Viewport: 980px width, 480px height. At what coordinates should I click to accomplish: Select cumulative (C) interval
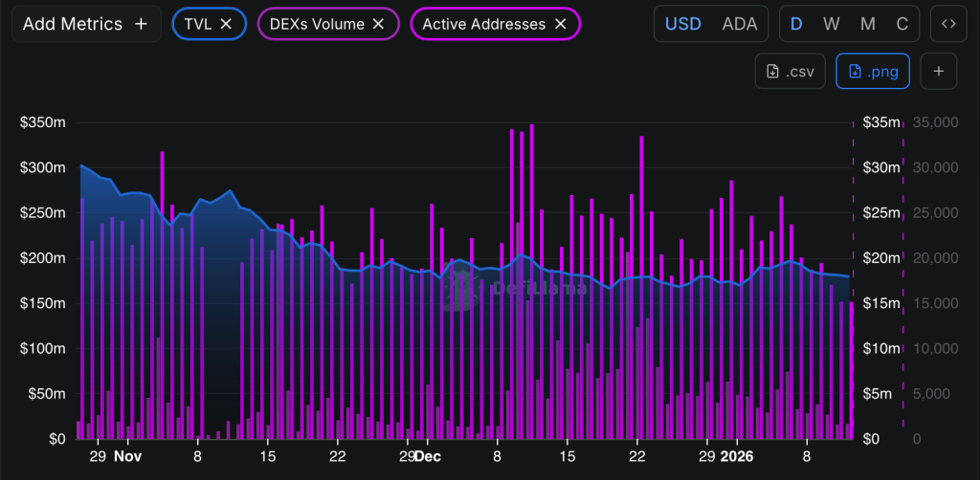pos(902,24)
